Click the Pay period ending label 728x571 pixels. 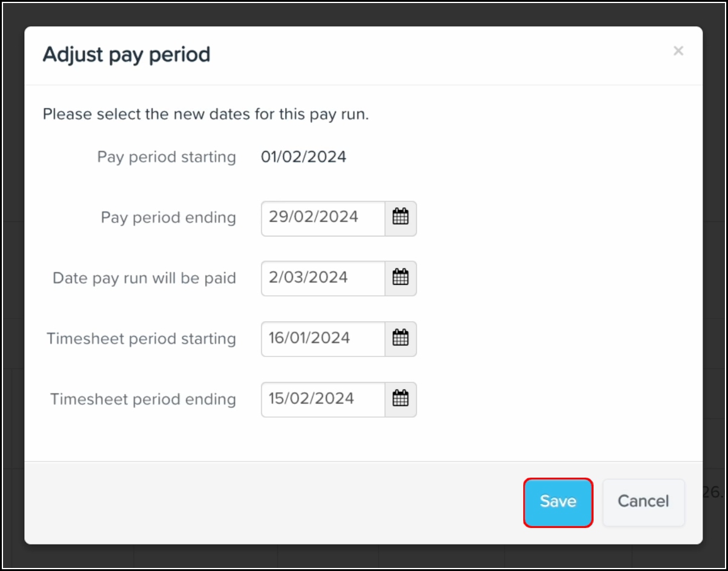168,218
